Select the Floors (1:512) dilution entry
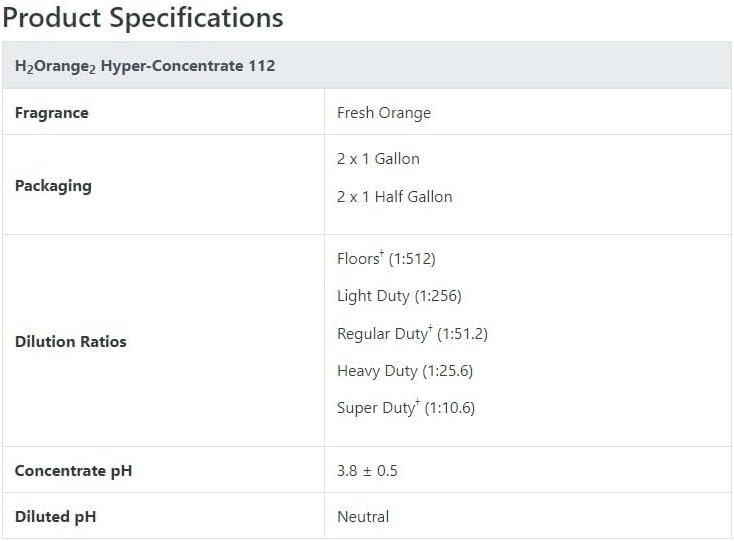 point(386,258)
